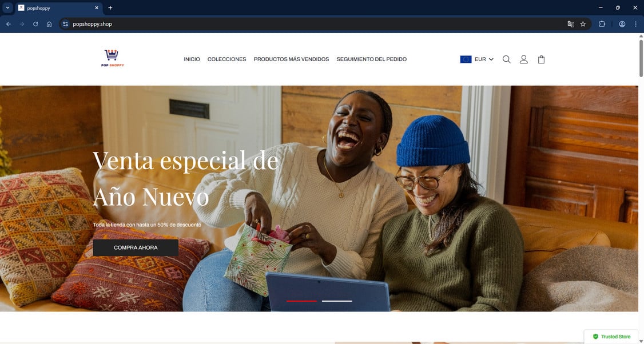Open the browser translate page icon
Viewport: 644px width, 344px height.
(570, 24)
